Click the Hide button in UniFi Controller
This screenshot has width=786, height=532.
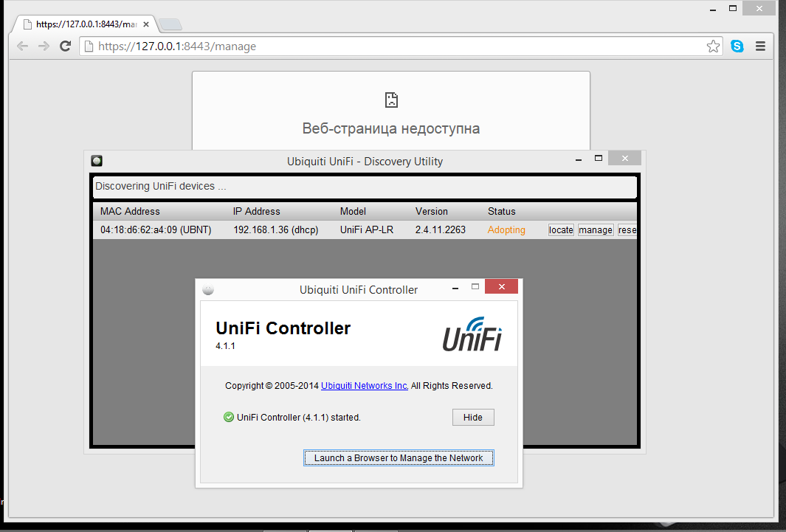pyautogui.click(x=472, y=418)
